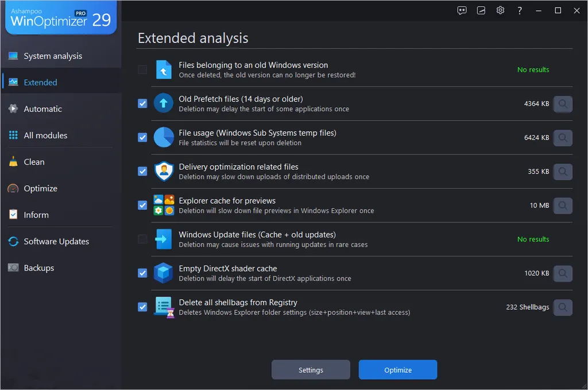This screenshot has height=390, width=588.
Task: Click the System analysis laptop icon
Action: pyautogui.click(x=13, y=56)
